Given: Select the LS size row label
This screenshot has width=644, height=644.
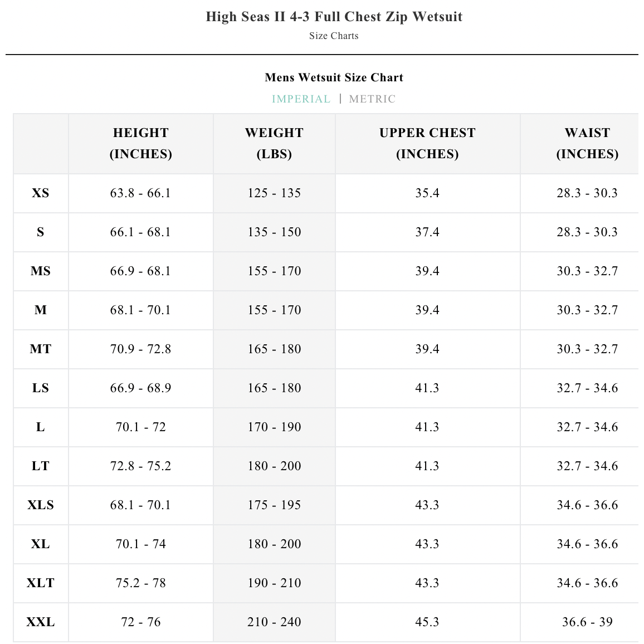Looking at the screenshot, I should [x=41, y=388].
